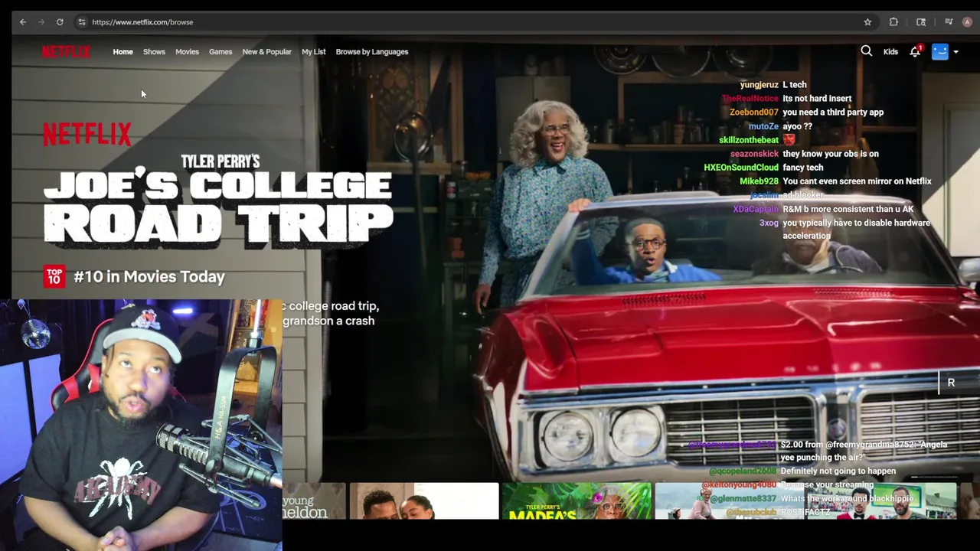Click the Netflix logo in the navigation bar
The width and height of the screenshot is (980, 551).
coord(66,51)
